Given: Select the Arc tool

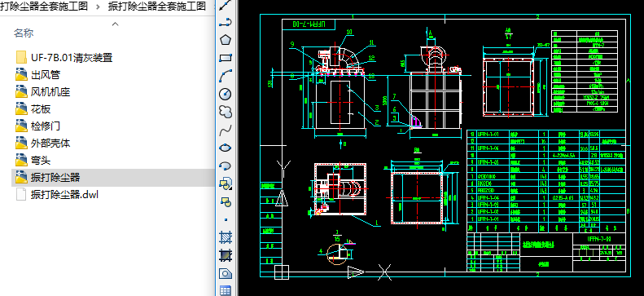Looking at the screenshot, I should pos(225,76).
